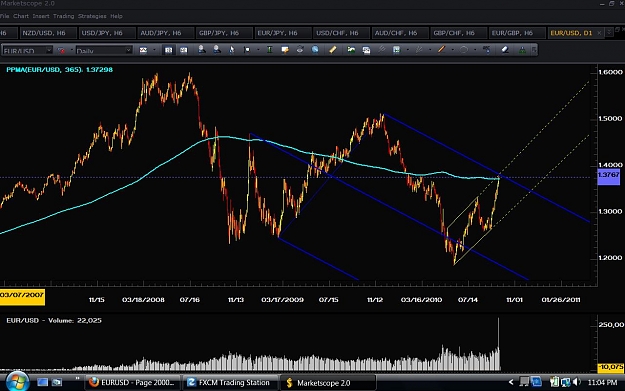Open the Windows Start button
625x391 pixels.
(x=17, y=382)
